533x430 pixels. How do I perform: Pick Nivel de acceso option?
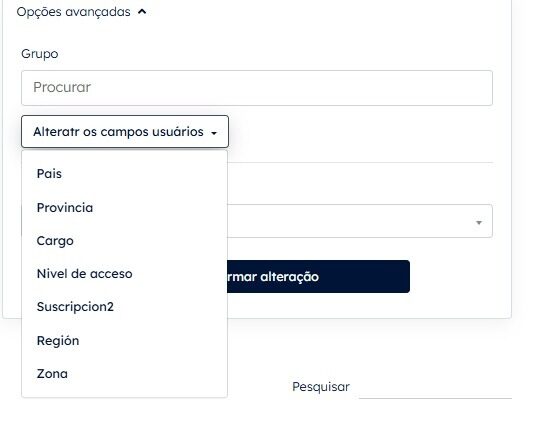pos(85,274)
